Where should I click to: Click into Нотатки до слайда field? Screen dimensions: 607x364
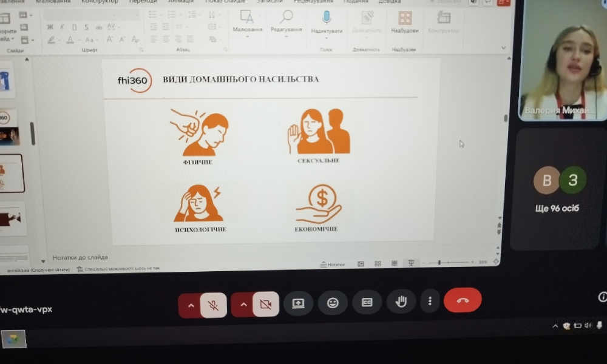[80, 257]
